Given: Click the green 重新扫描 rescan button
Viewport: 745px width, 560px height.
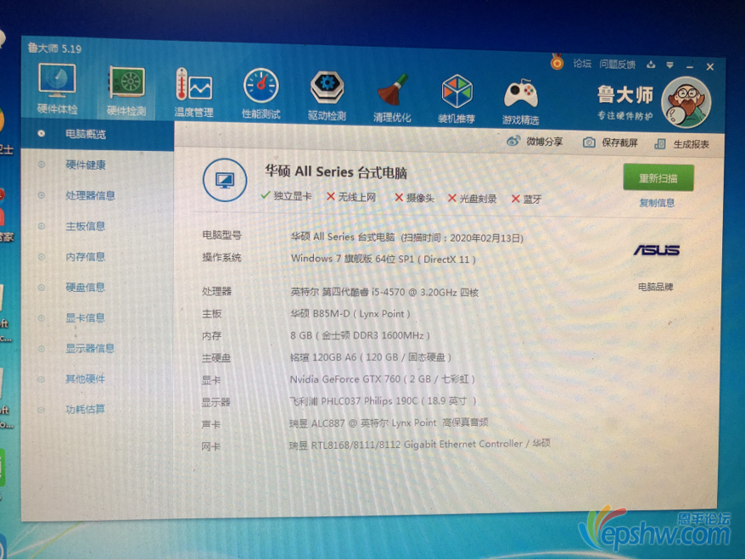Looking at the screenshot, I should click(x=658, y=178).
